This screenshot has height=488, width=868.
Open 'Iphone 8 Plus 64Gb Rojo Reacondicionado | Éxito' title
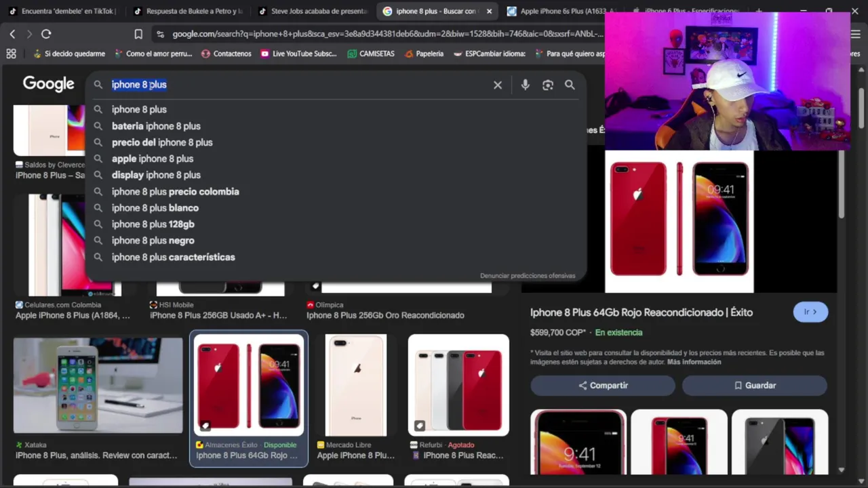[642, 312]
